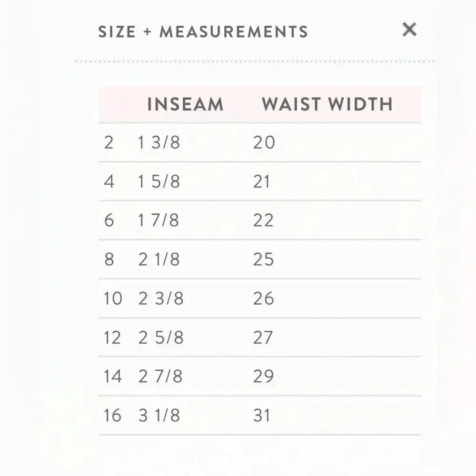Viewport: 476px width, 476px height.
Task: Click the size 14 row label
Action: (x=113, y=377)
